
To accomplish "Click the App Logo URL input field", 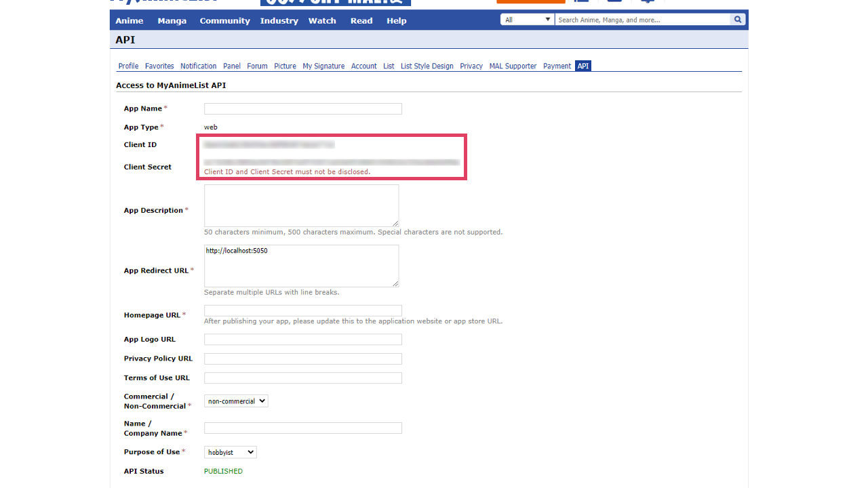I will pyautogui.click(x=303, y=340).
